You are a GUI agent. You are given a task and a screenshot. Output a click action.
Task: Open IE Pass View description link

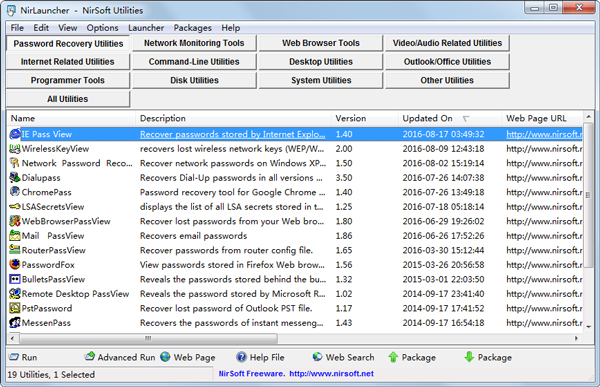tap(232, 134)
